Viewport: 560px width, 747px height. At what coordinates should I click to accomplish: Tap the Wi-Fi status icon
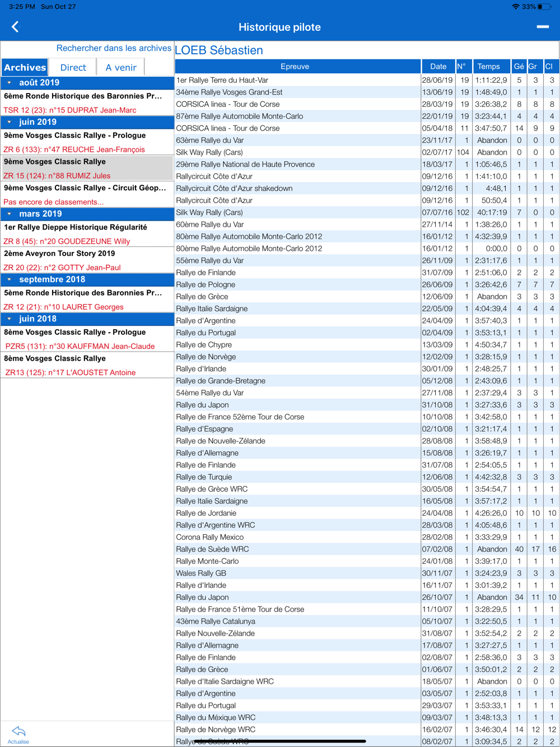[515, 7]
